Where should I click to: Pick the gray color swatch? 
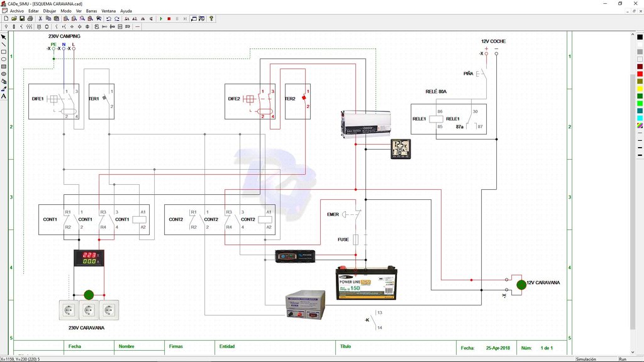tap(640, 52)
